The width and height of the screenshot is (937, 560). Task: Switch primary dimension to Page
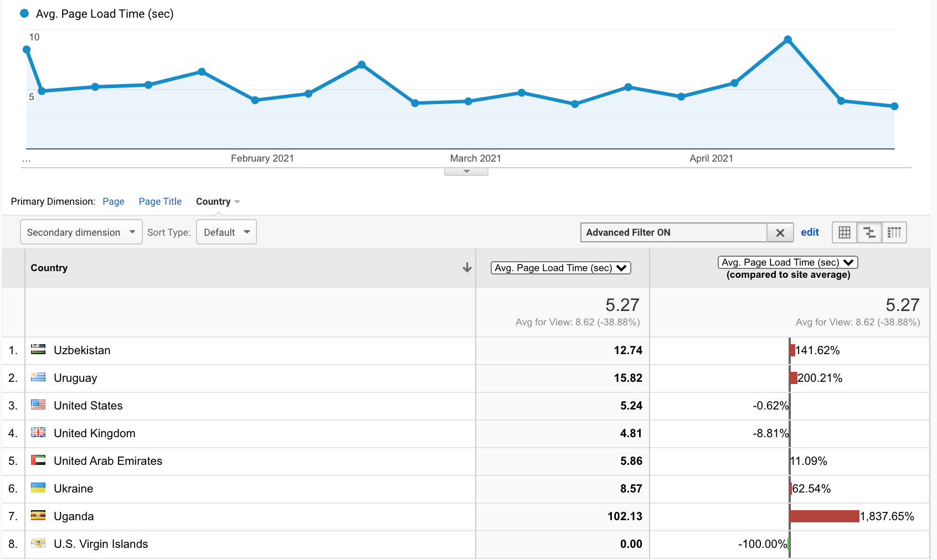114,201
